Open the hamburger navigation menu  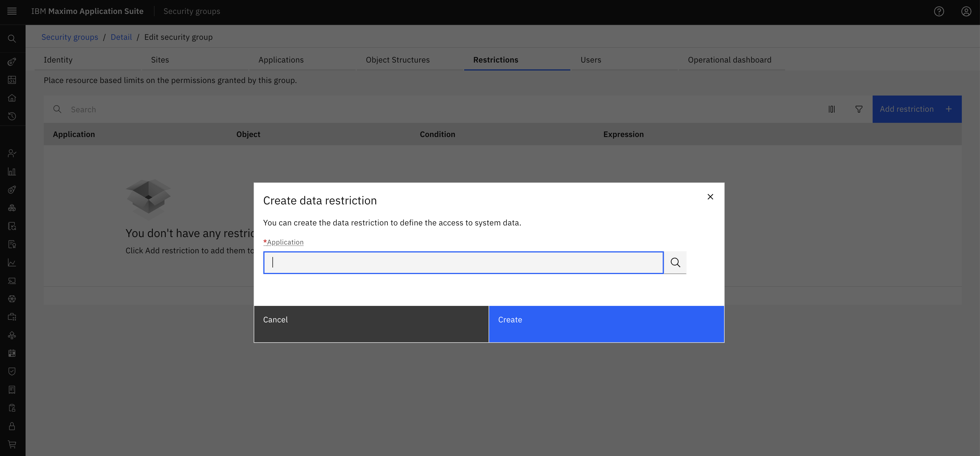[12, 11]
